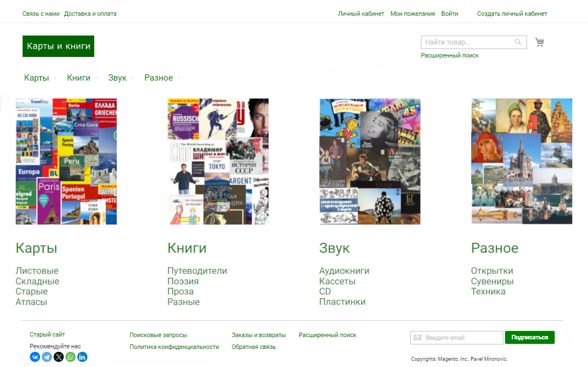Viewport: 588px width, 367px height.
Task: Select the Техника subcategory
Action: pos(488,291)
